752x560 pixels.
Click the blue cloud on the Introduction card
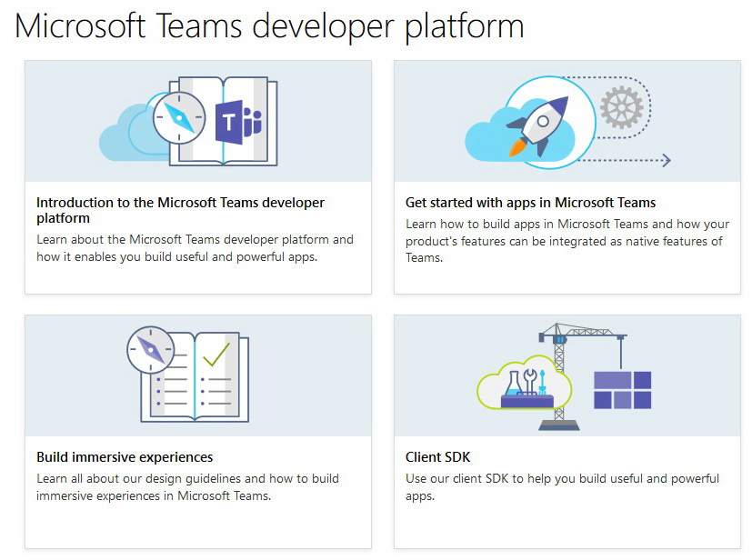coord(125,135)
